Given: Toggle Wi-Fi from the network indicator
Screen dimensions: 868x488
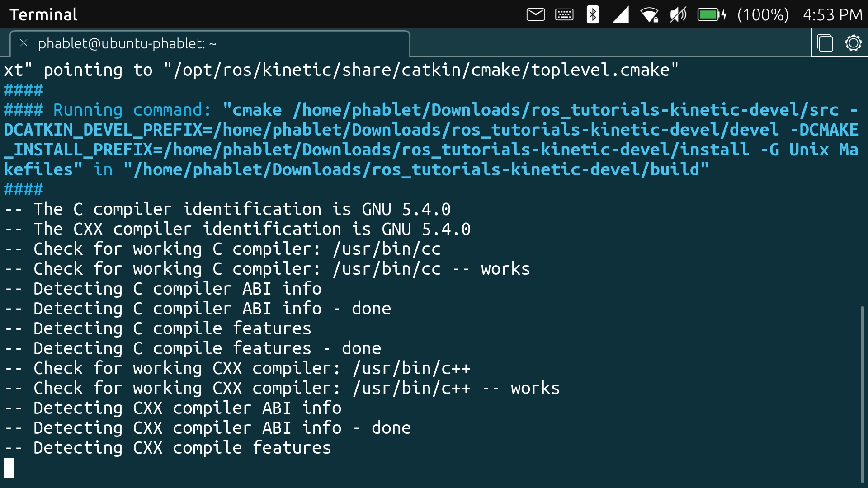Looking at the screenshot, I should pos(650,14).
